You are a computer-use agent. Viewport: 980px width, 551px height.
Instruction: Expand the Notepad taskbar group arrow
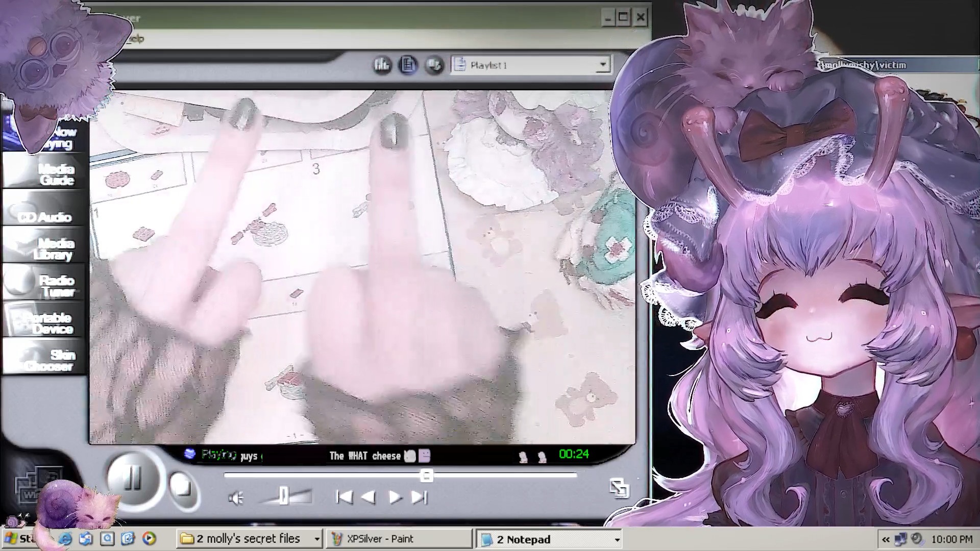(x=617, y=539)
